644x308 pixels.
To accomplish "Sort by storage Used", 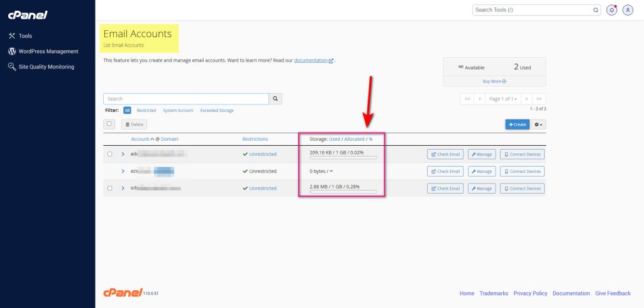I will (335, 139).
